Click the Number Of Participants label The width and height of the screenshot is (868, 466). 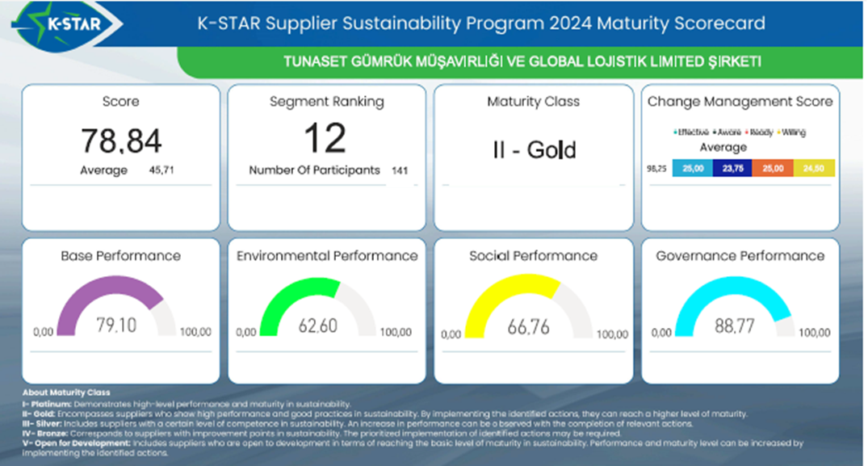tap(314, 170)
